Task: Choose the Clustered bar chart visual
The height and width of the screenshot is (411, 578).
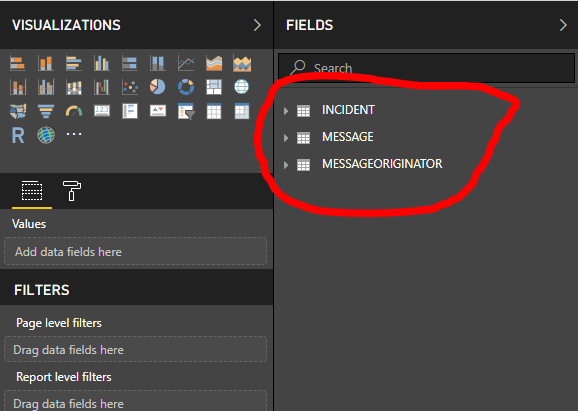Action: (74, 63)
